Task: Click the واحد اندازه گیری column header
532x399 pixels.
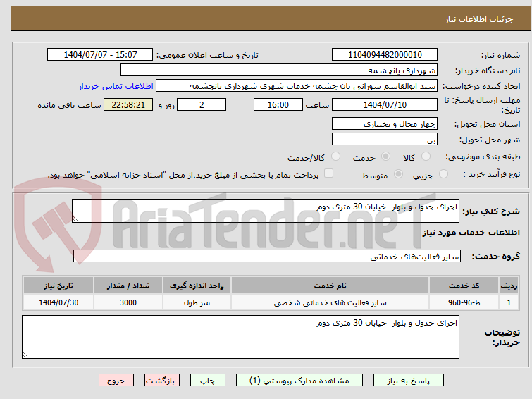Action: [x=197, y=286]
